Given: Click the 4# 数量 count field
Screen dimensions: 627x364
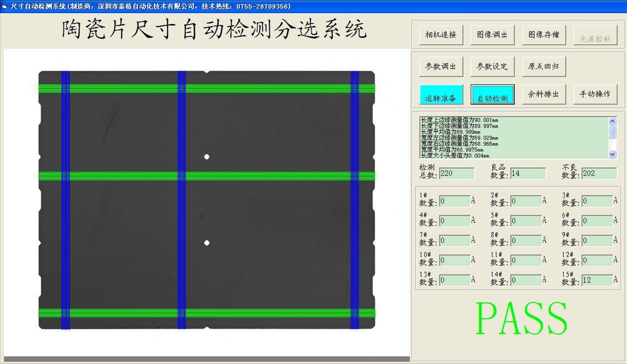Looking at the screenshot, I should click(454, 221).
